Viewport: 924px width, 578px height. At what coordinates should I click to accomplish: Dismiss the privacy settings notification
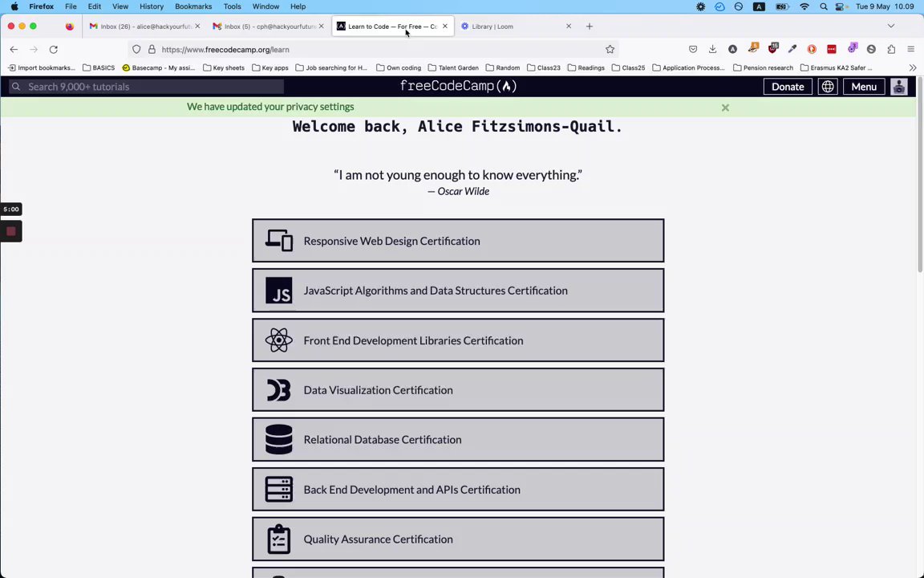coord(725,108)
